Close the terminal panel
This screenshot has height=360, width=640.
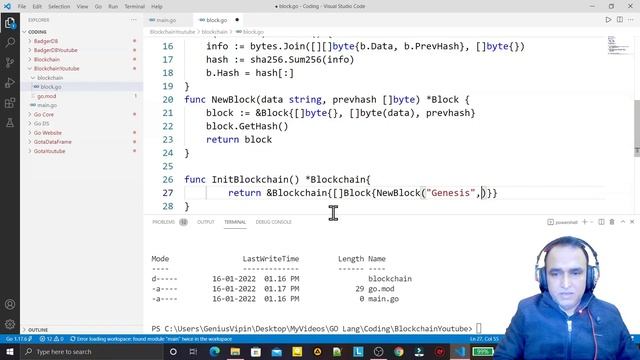coord(632,222)
